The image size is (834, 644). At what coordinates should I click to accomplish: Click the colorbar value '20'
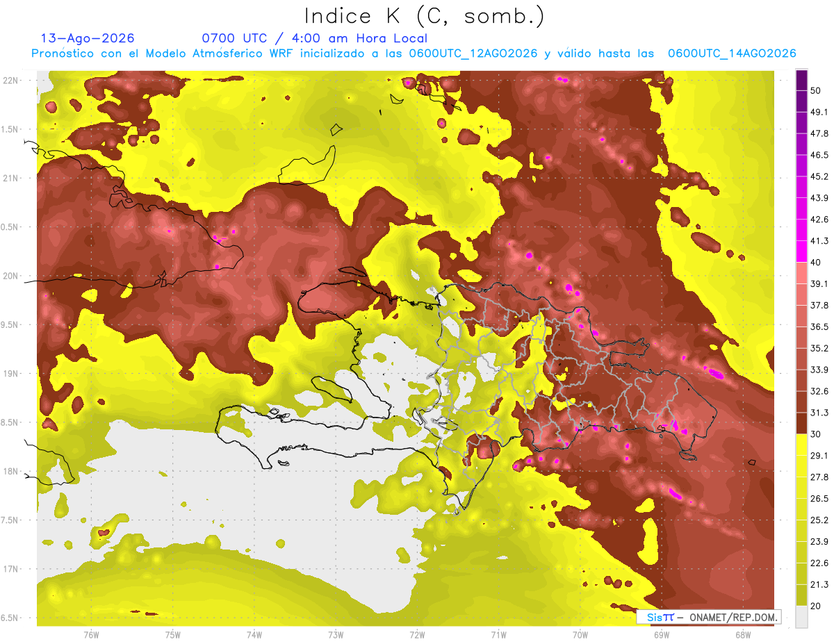(816, 606)
